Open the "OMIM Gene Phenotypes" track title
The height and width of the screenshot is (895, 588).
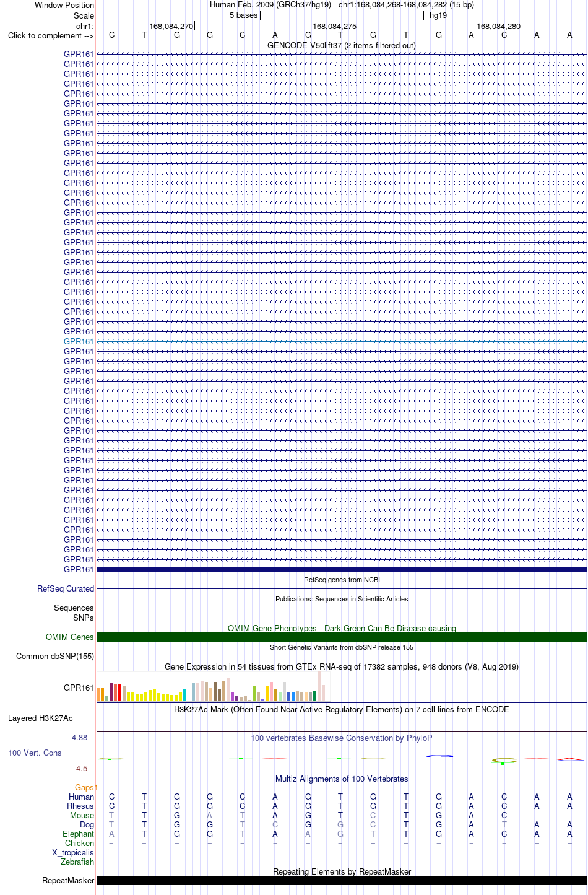[342, 628]
